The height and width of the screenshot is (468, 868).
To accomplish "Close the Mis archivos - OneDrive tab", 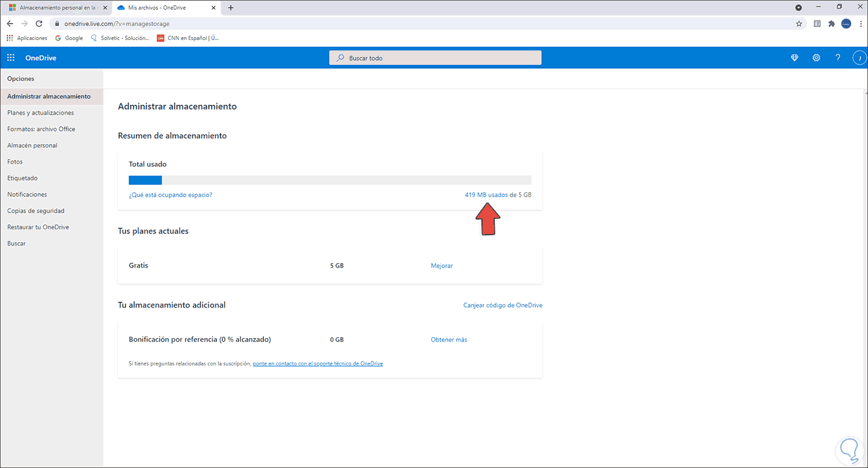I will 214,8.
